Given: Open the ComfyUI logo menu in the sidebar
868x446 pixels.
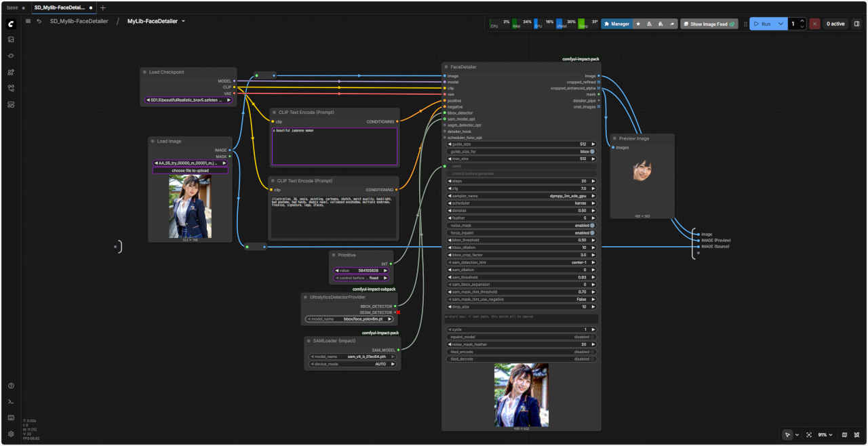Looking at the screenshot, I should click(11, 24).
